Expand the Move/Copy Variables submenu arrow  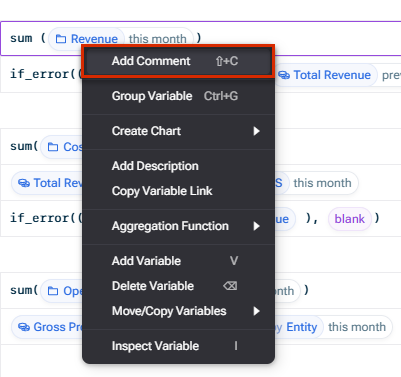(256, 311)
